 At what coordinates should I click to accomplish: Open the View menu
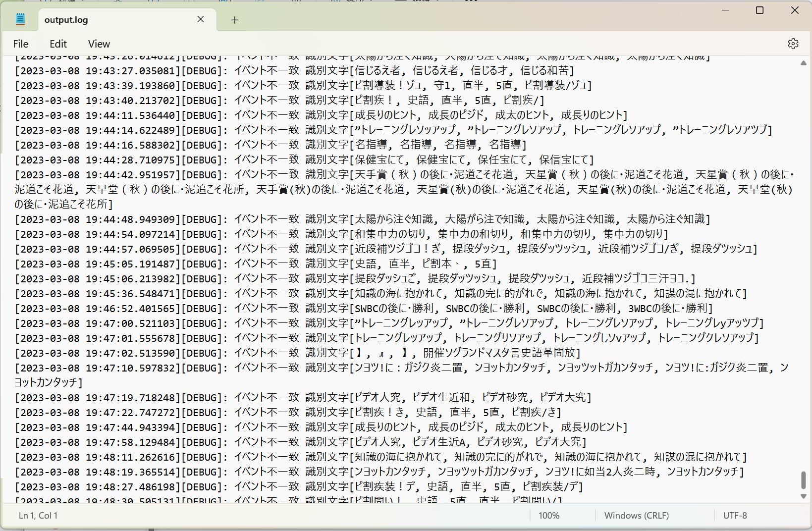(x=99, y=44)
